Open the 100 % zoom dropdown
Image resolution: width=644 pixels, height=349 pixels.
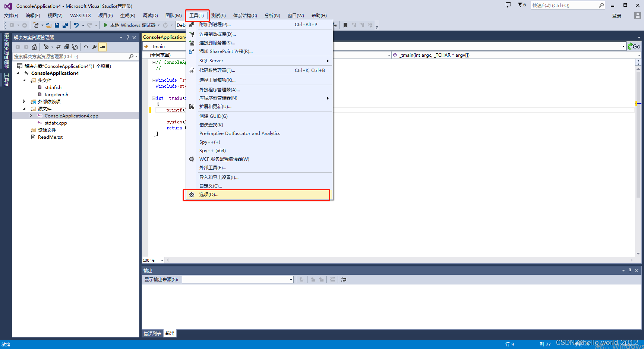point(162,260)
